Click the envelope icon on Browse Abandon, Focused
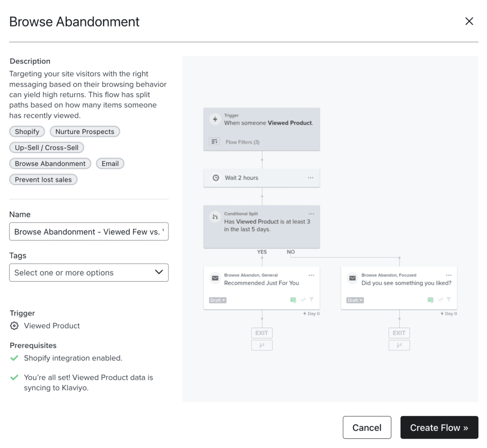This screenshot has width=487, height=448. pos(353,278)
